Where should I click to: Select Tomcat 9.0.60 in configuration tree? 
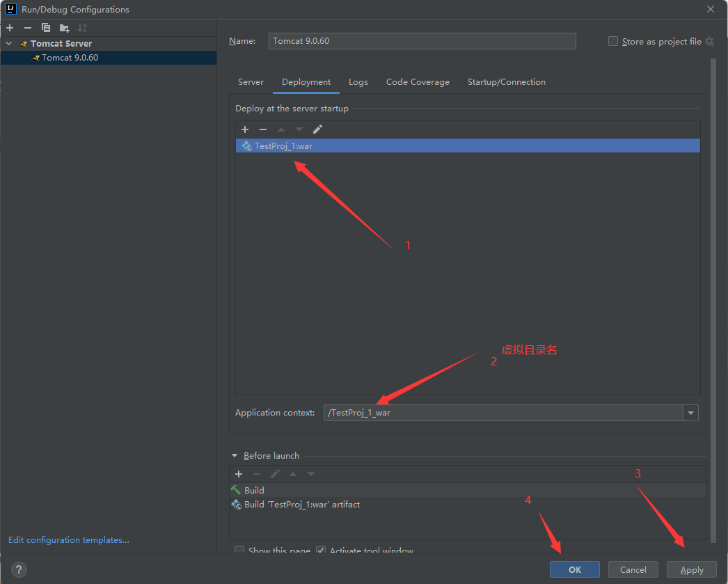(x=108, y=58)
